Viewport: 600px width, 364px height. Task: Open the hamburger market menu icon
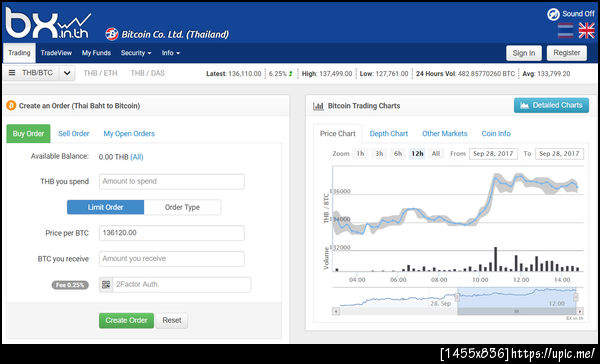12,73
